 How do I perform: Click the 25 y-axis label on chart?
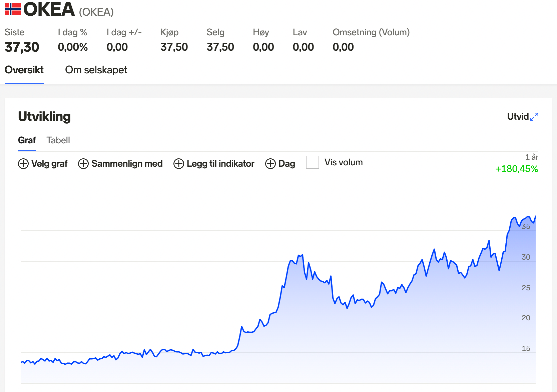pyautogui.click(x=526, y=288)
